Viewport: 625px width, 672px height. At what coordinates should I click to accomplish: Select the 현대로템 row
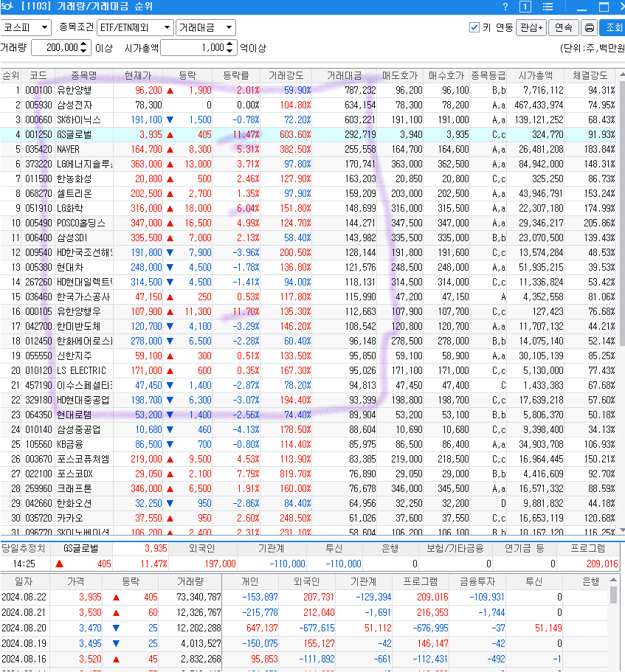308,415
